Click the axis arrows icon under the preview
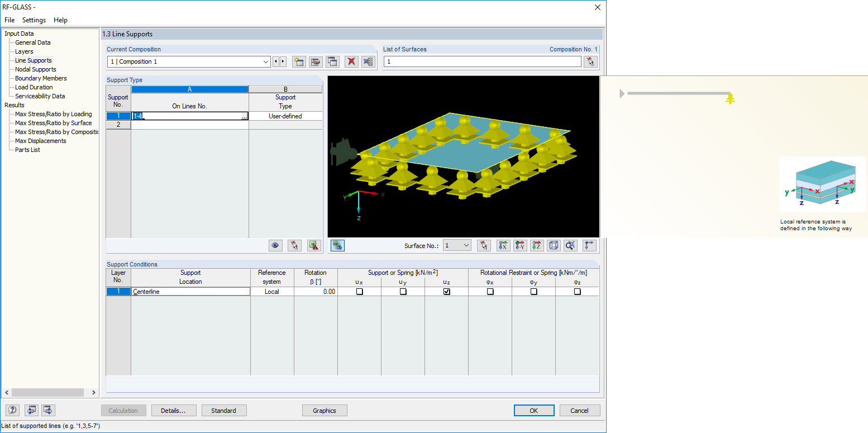Screen dimensions: 868x433 click(589, 245)
